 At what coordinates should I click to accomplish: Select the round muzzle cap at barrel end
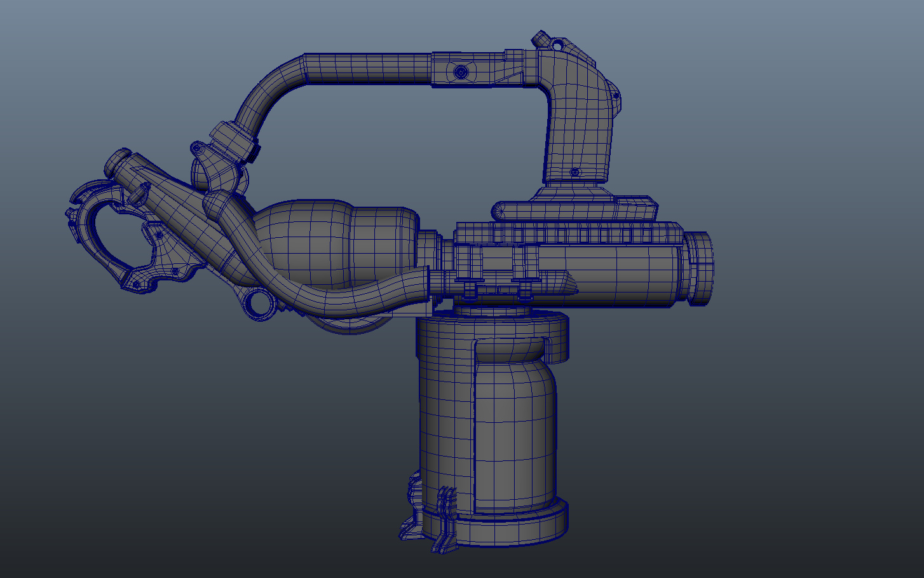[699, 268]
